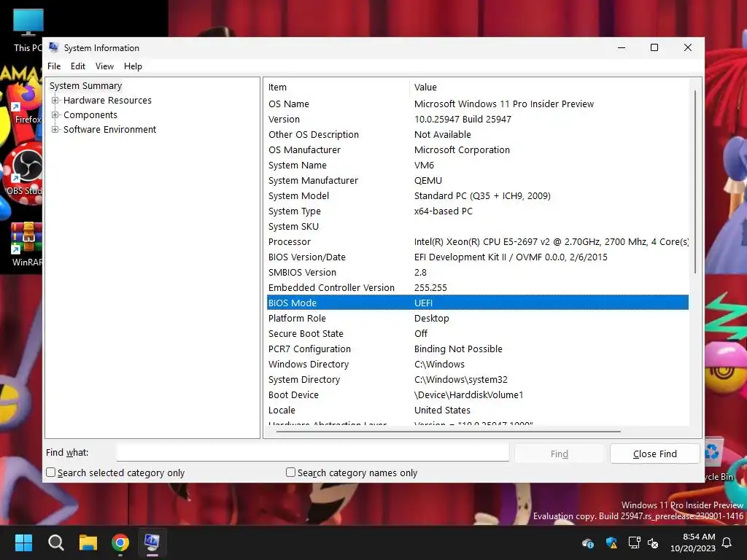Click the Item column header

tap(337, 87)
